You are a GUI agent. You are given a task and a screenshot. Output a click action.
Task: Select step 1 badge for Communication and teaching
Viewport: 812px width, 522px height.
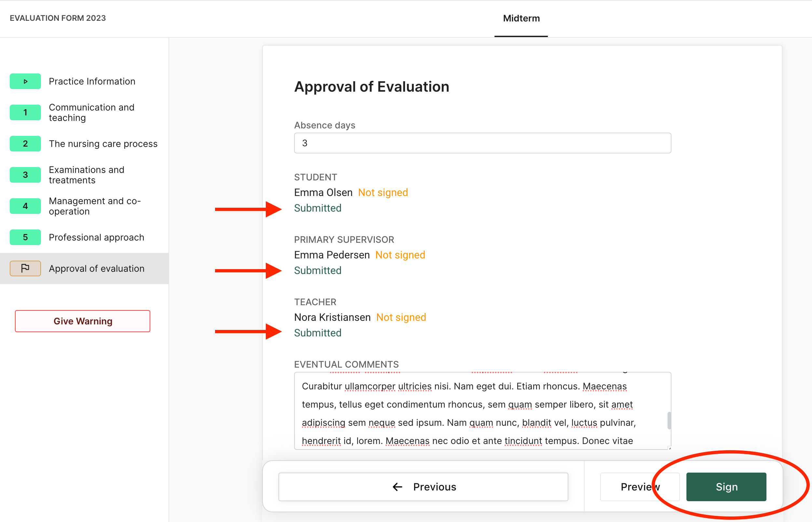pos(25,112)
